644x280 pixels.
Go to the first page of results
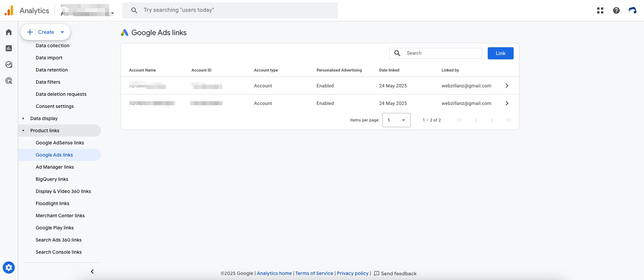[460, 120]
